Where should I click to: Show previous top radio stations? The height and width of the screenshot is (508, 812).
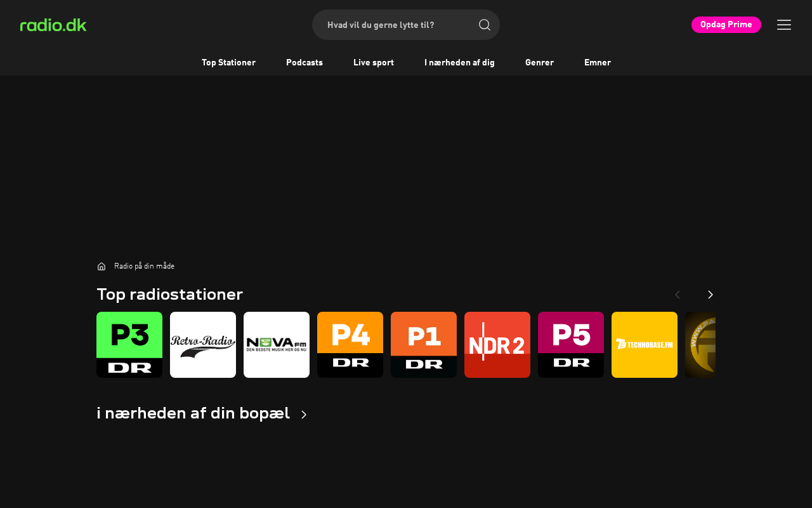pos(678,295)
